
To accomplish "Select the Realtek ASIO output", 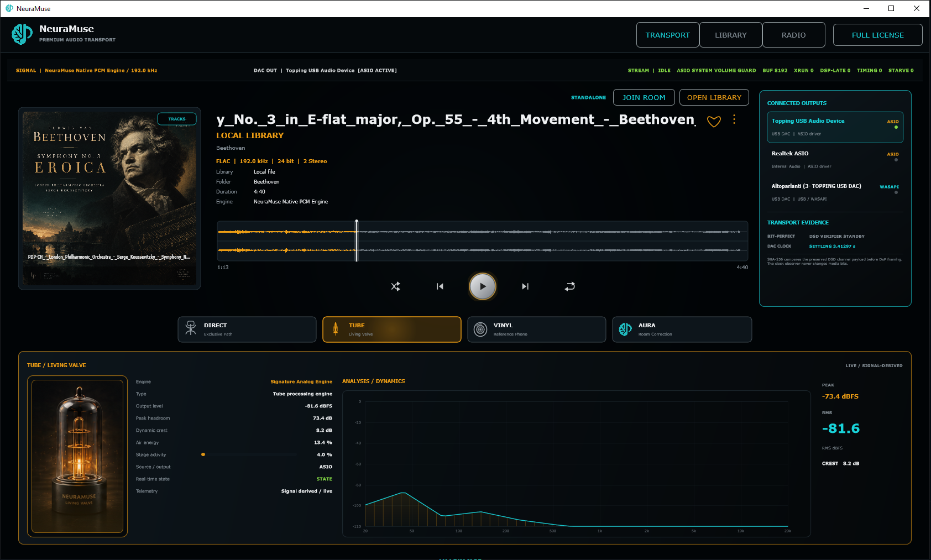I will coord(835,160).
